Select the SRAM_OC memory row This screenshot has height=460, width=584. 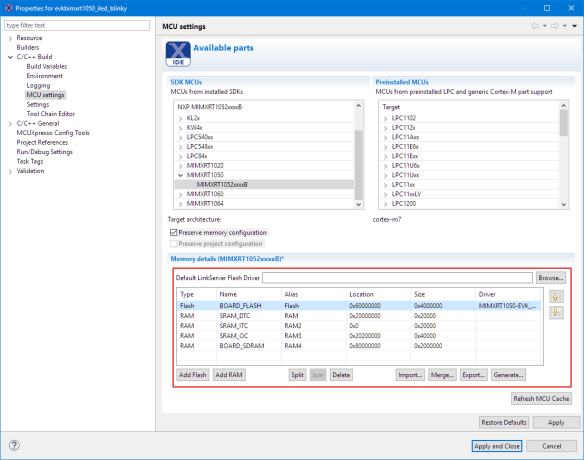click(x=359, y=336)
